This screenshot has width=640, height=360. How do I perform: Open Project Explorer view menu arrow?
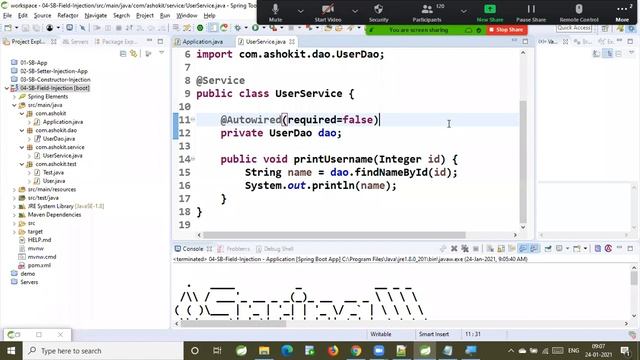[162, 53]
